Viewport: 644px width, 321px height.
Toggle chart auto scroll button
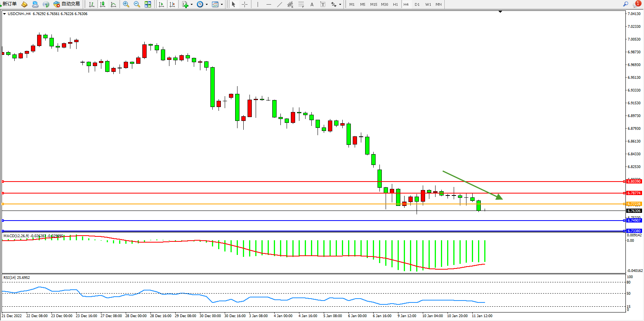click(x=161, y=5)
